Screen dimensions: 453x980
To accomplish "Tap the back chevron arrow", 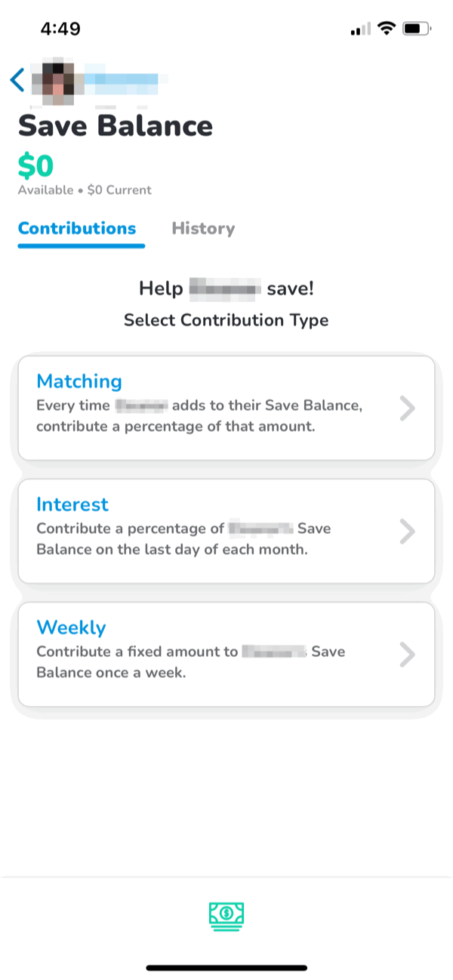I will [x=17, y=79].
